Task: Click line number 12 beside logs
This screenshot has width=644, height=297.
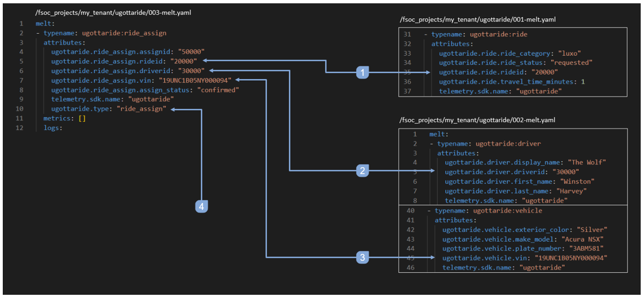Action: point(21,128)
